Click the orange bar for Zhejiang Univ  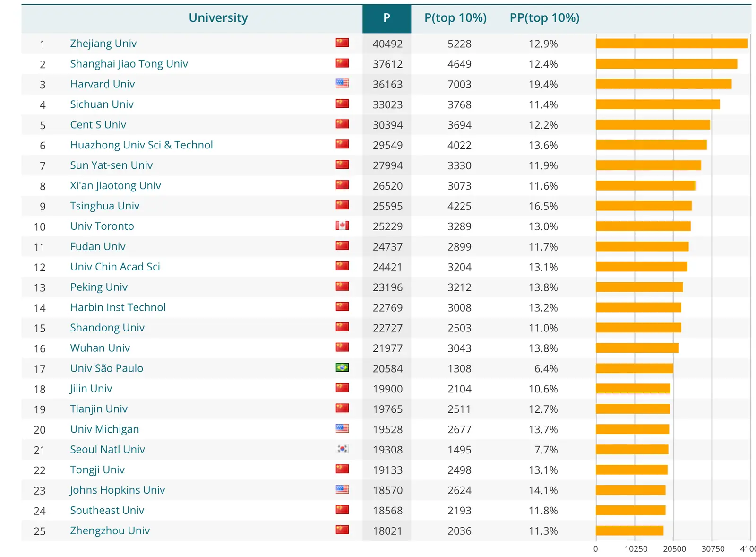[671, 44]
